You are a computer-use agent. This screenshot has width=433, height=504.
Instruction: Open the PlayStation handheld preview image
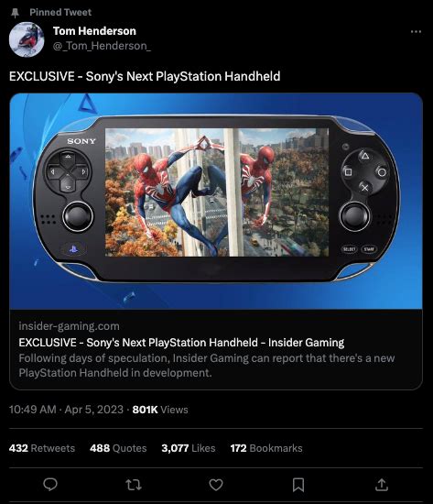tap(216, 201)
